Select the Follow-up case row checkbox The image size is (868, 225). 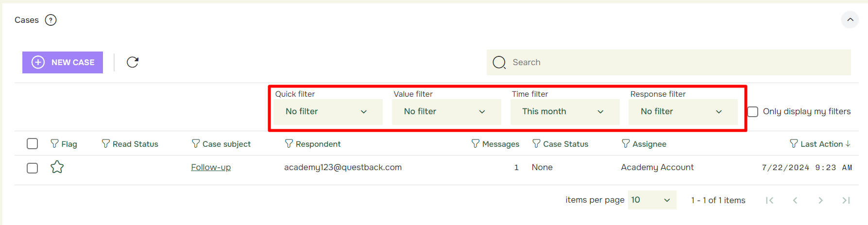(33, 168)
